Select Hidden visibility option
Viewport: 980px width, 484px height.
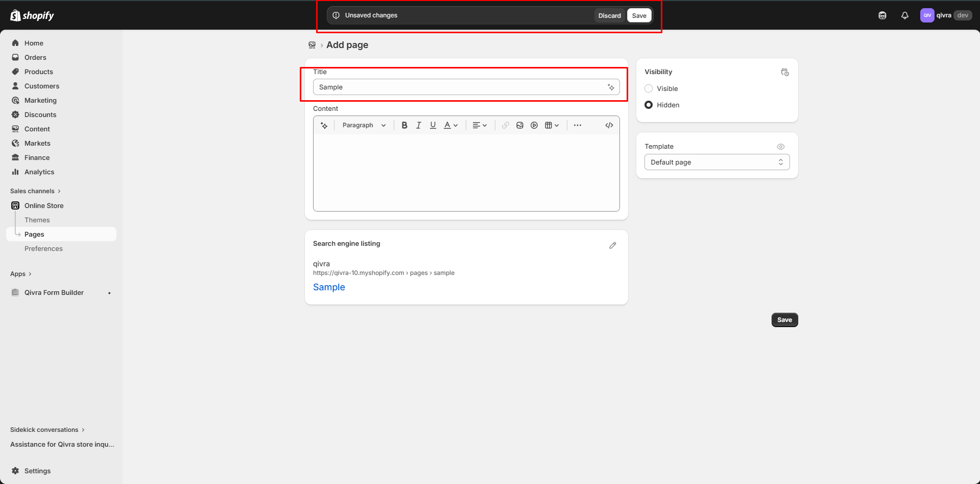coord(649,105)
